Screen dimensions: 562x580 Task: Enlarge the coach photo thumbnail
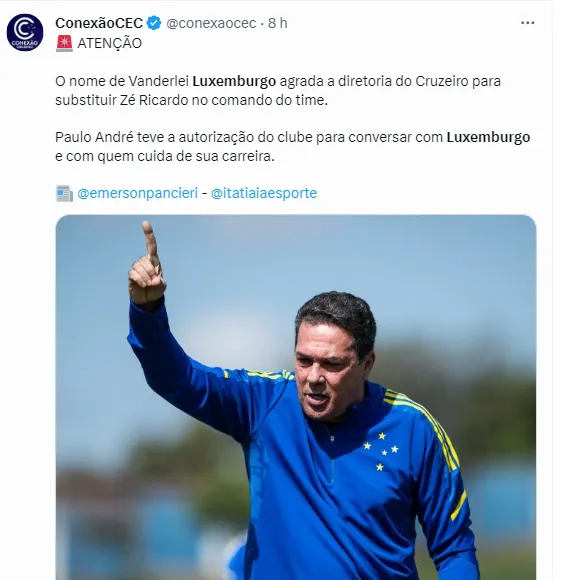coord(296,397)
